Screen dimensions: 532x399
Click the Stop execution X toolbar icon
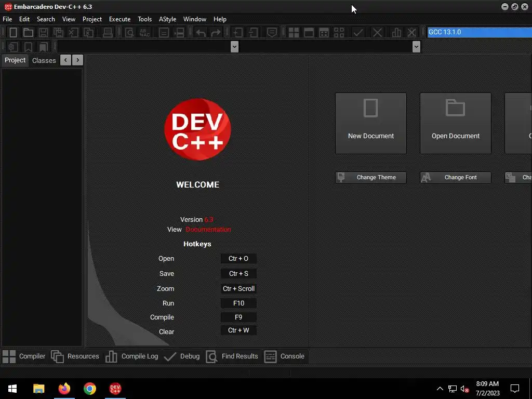click(x=377, y=33)
